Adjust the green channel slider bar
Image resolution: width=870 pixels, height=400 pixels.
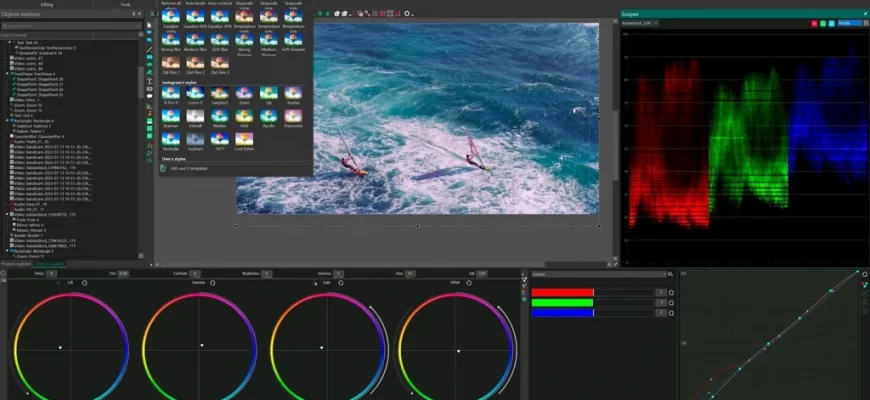[592, 303]
